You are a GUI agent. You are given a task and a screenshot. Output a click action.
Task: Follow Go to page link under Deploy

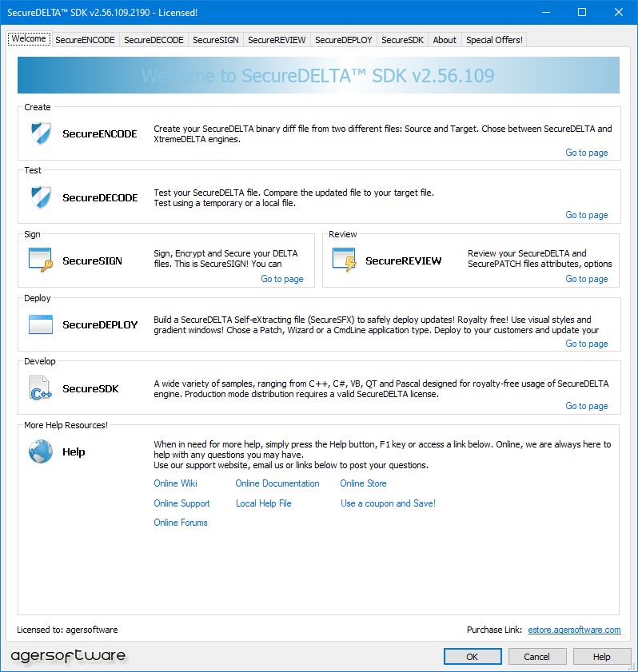click(x=587, y=344)
